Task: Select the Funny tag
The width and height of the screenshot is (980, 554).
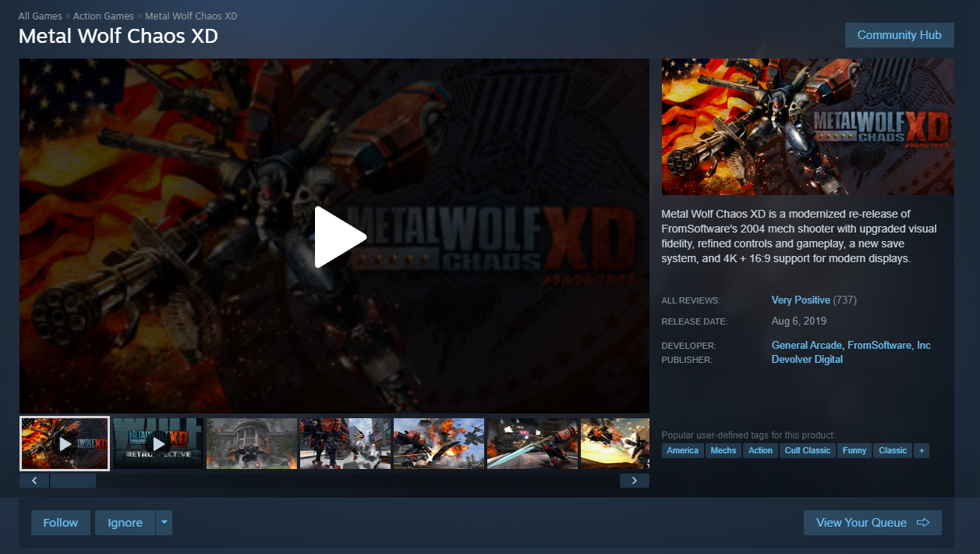Action: tap(854, 450)
